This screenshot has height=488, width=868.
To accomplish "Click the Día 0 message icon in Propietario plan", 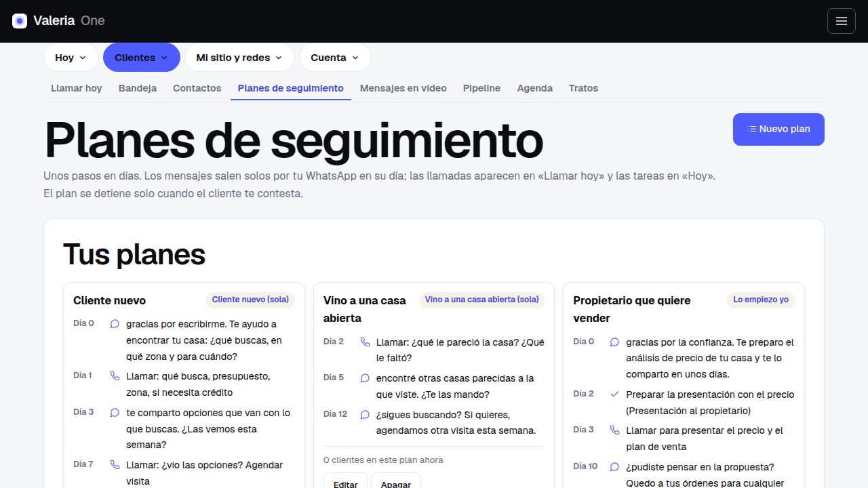I will [x=614, y=342].
